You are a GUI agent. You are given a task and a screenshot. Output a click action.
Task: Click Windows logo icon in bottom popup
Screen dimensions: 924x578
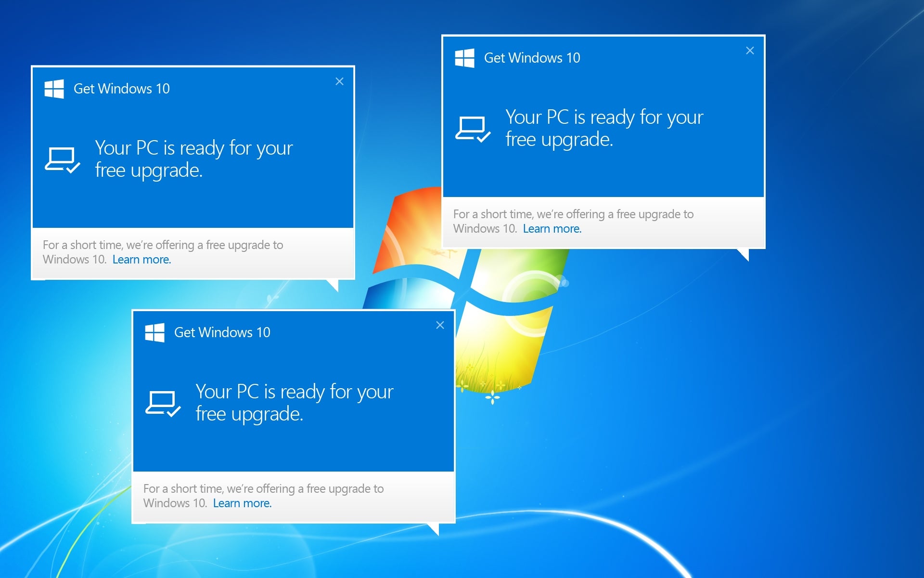click(154, 332)
